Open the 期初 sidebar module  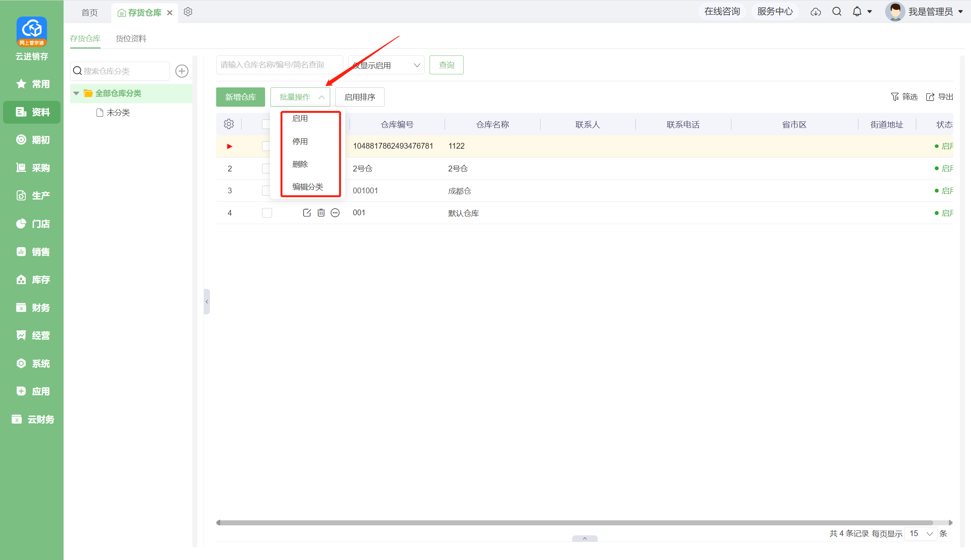pos(32,140)
